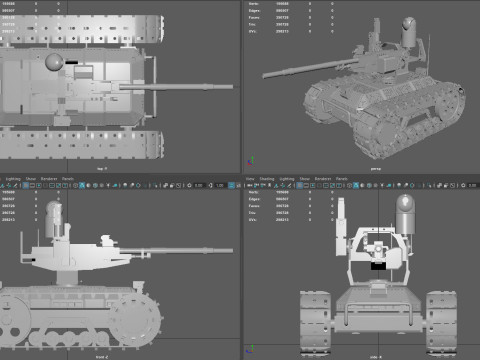Image resolution: width=480 pixels, height=360 pixels.
Task: Click exposure icon in front view toolbar
Action: click(x=189, y=185)
